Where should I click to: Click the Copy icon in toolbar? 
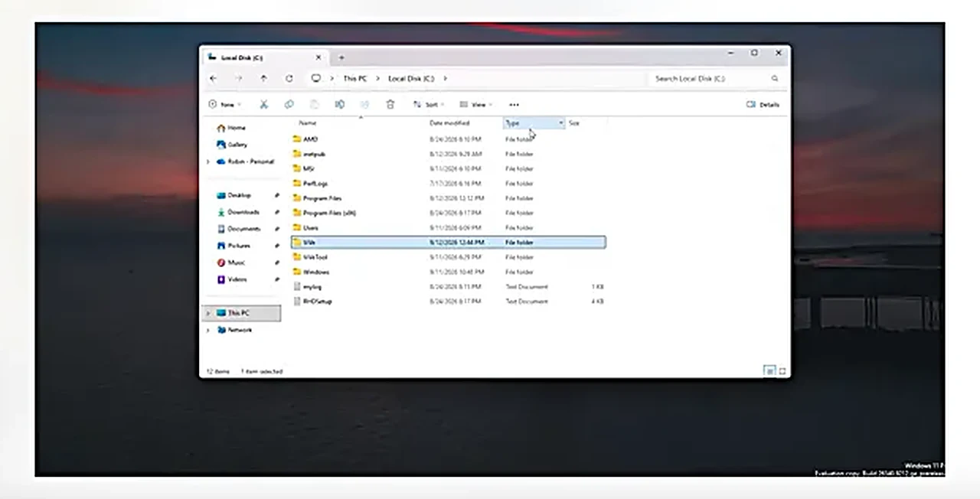pyautogui.click(x=289, y=105)
